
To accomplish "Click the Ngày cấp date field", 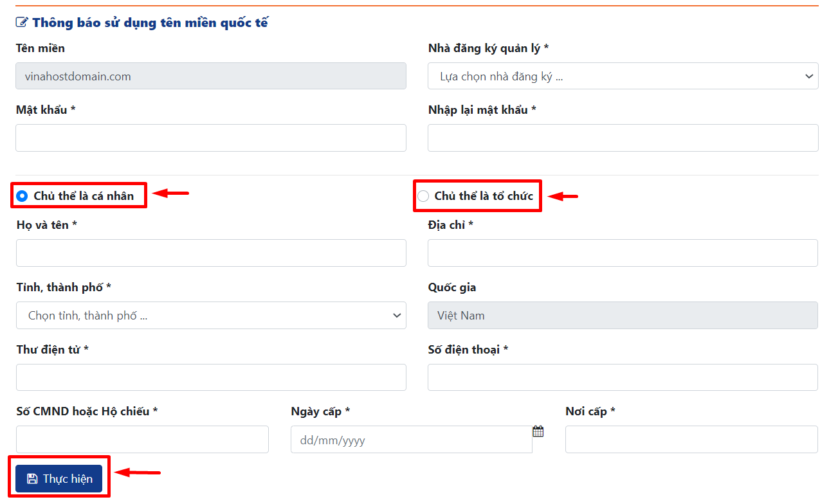I will 412,440.
